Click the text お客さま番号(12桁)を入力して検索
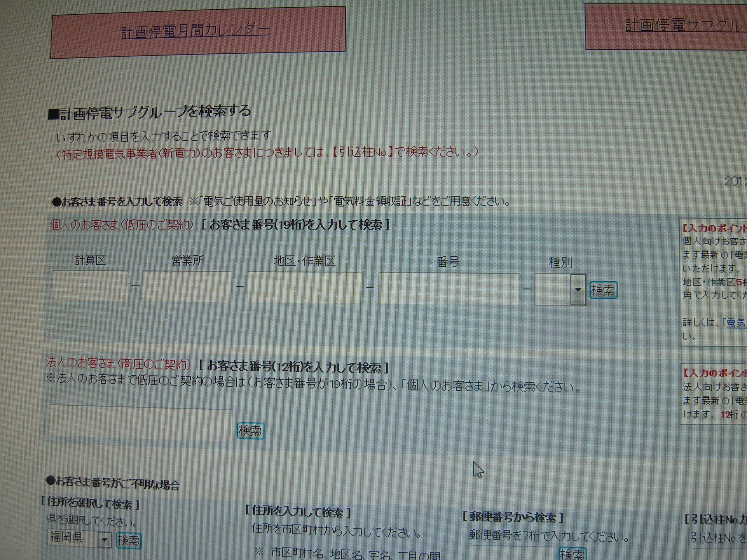Viewport: 747px width, 560px height. 294,367
